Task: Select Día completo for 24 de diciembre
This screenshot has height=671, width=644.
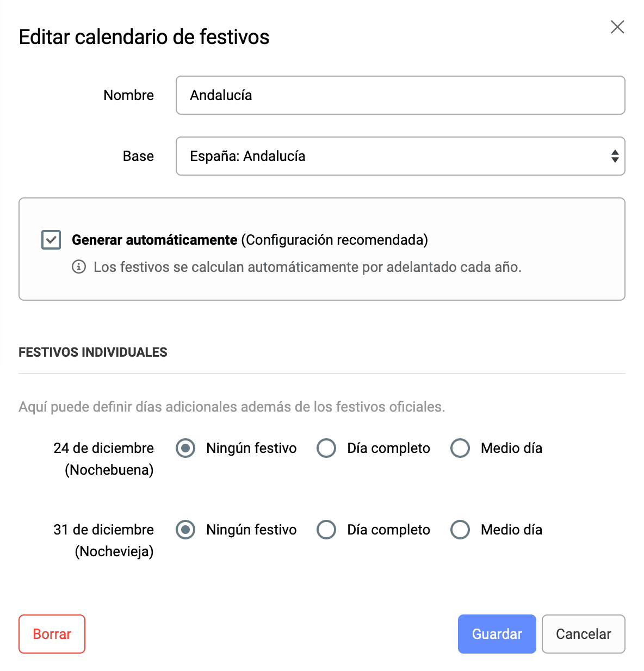Action: coord(326,449)
